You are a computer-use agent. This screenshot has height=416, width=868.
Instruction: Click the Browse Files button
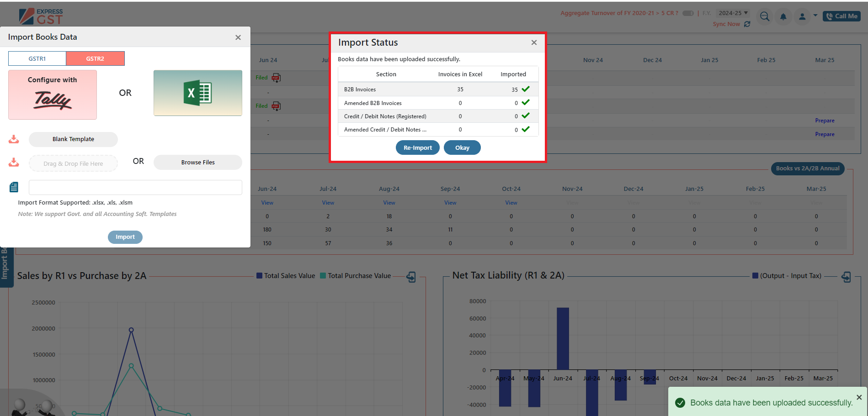click(x=198, y=162)
